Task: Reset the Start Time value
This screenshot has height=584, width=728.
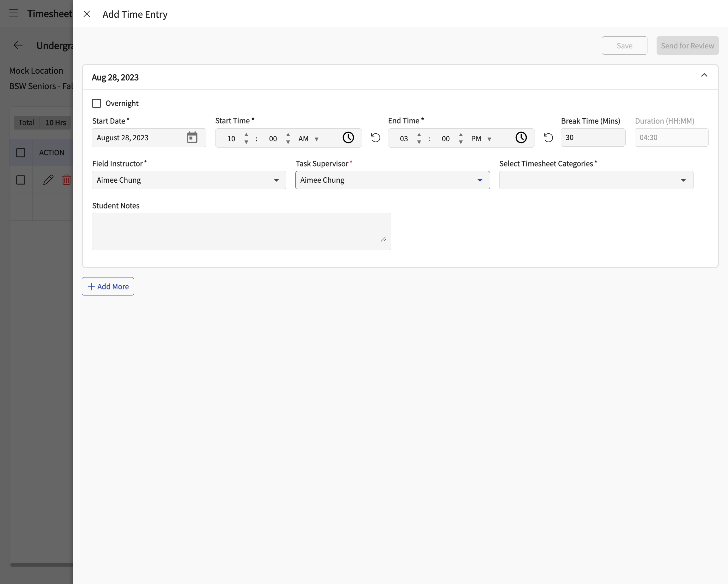Action: pyautogui.click(x=375, y=137)
